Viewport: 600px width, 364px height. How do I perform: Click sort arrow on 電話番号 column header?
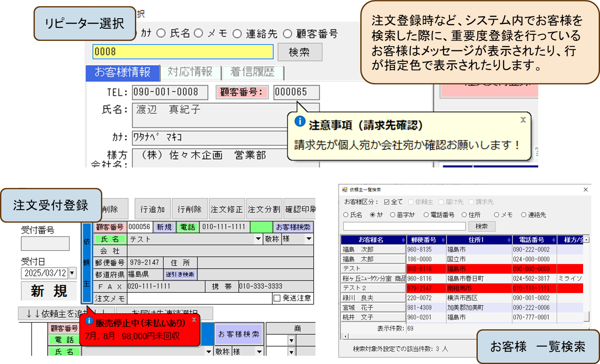tap(553, 240)
